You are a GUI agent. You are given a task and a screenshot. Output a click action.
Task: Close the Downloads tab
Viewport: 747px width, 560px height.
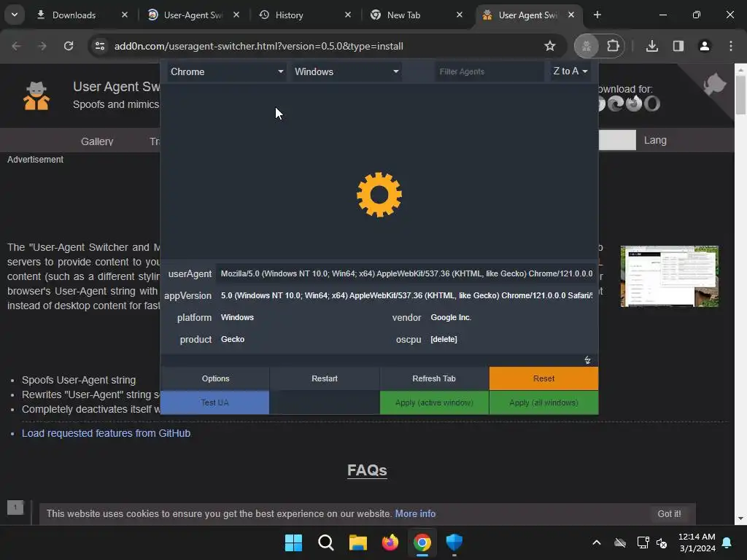(124, 15)
